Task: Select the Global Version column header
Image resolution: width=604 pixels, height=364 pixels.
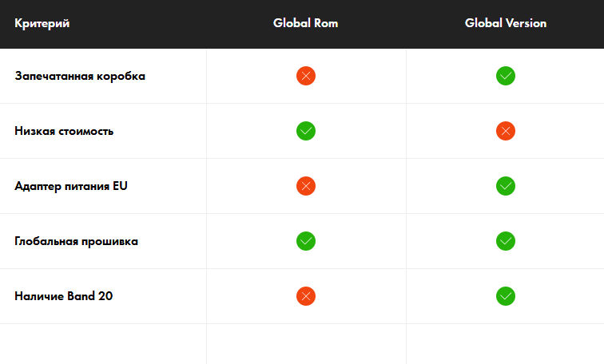Action: pyautogui.click(x=506, y=23)
